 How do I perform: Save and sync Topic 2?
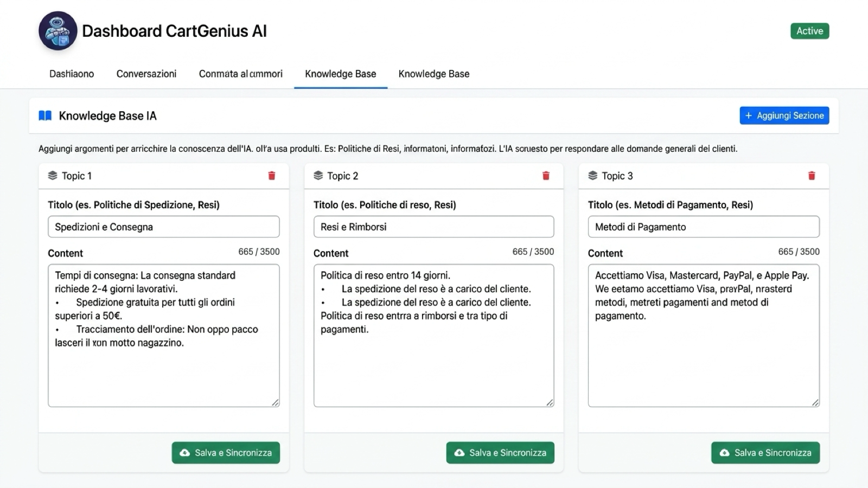point(500,453)
